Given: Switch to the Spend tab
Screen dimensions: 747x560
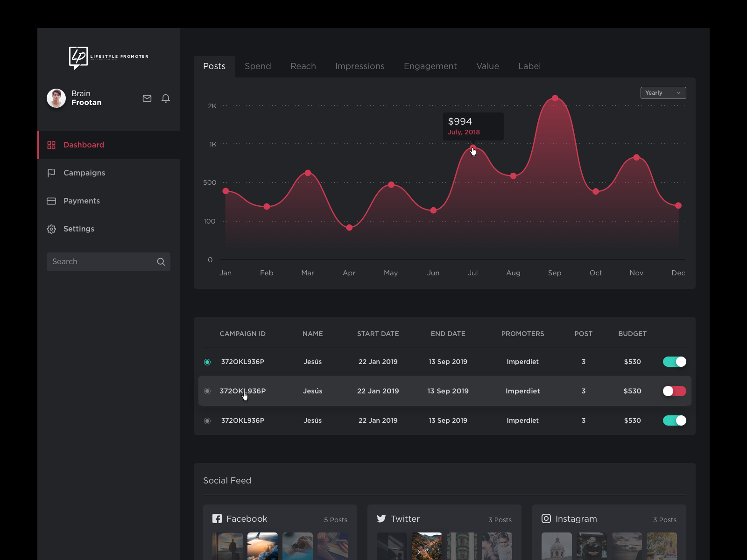Looking at the screenshot, I should point(258,66).
